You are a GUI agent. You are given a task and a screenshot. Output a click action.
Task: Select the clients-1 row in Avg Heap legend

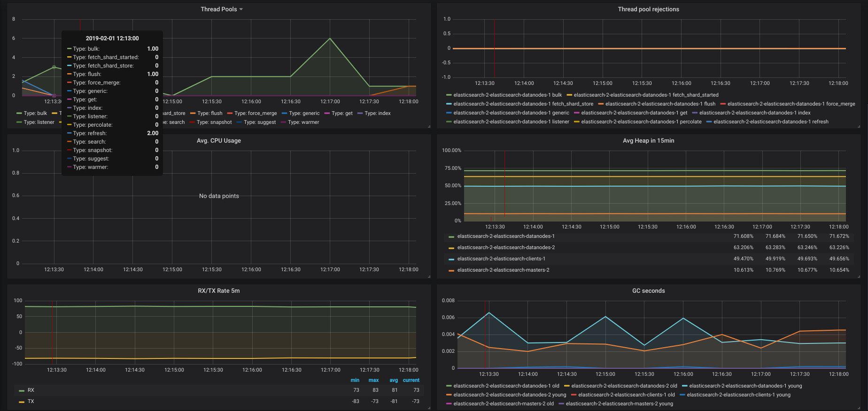(501, 259)
